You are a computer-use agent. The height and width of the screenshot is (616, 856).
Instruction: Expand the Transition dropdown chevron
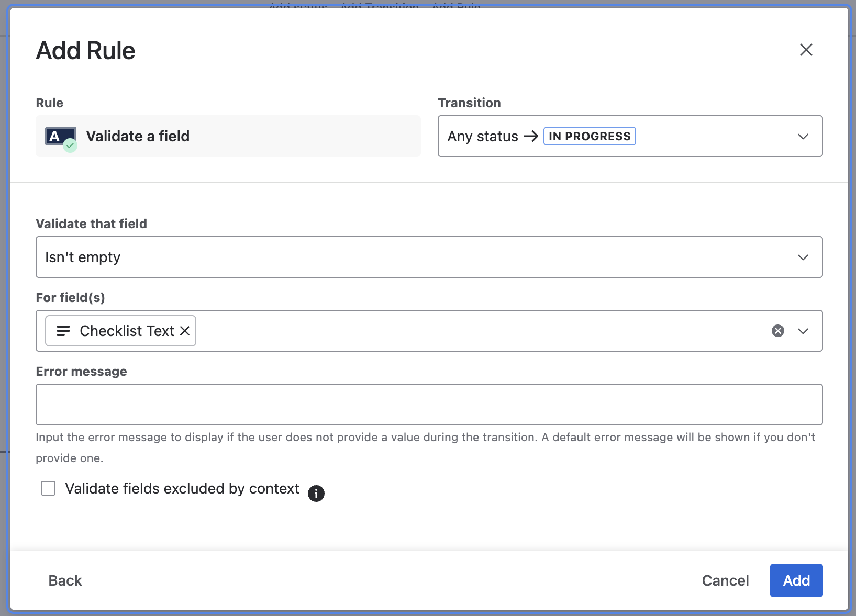[803, 137]
